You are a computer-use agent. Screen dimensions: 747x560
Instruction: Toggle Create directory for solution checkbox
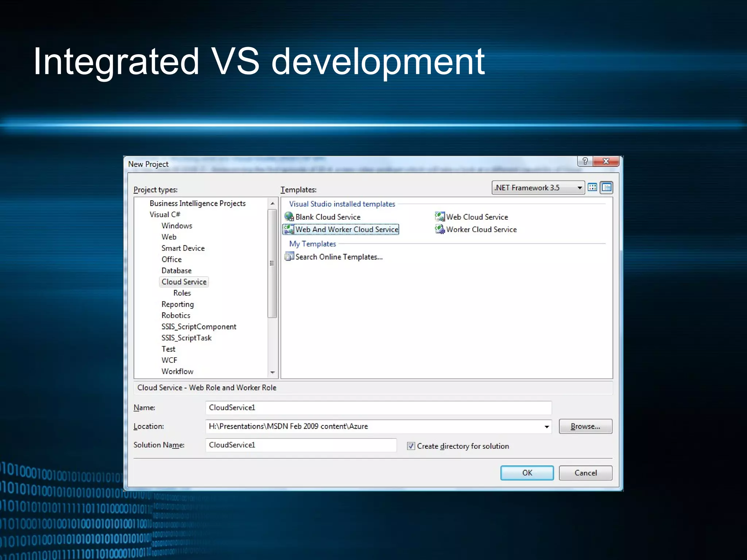click(x=411, y=446)
